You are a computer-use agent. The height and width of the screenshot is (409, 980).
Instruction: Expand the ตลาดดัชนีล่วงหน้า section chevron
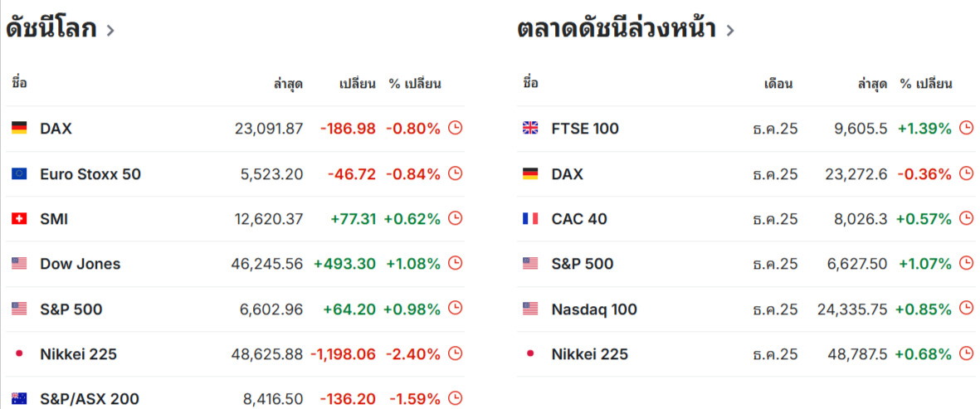click(730, 31)
